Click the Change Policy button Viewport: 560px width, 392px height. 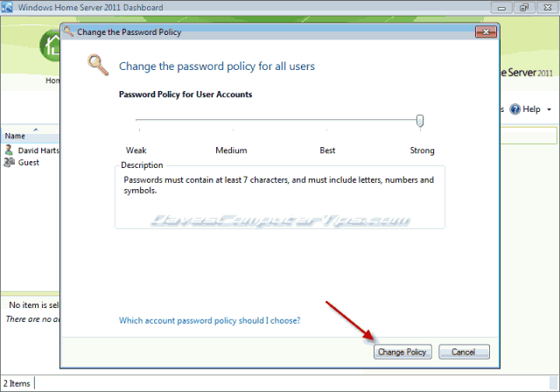tap(402, 352)
